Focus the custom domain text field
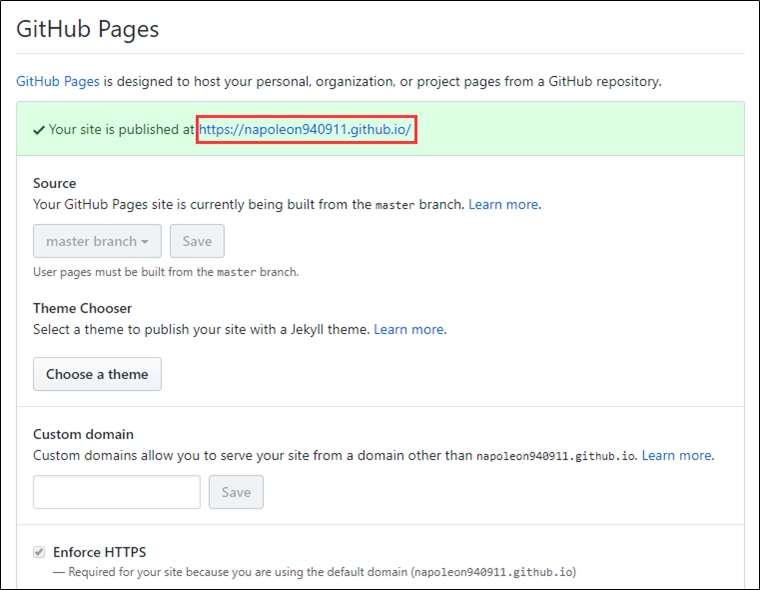Image resolution: width=760 pixels, height=590 pixels. click(x=116, y=492)
